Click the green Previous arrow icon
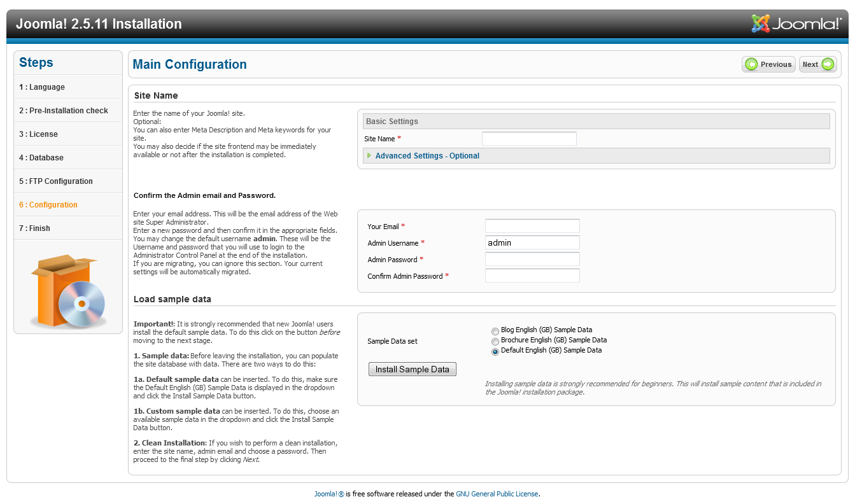This screenshot has height=504, width=855. [x=752, y=64]
